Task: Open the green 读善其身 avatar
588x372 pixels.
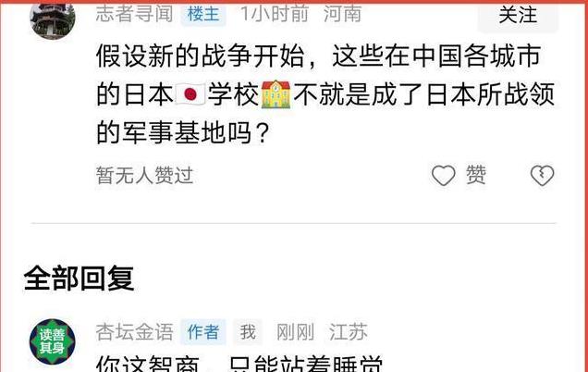Action: click(53, 341)
